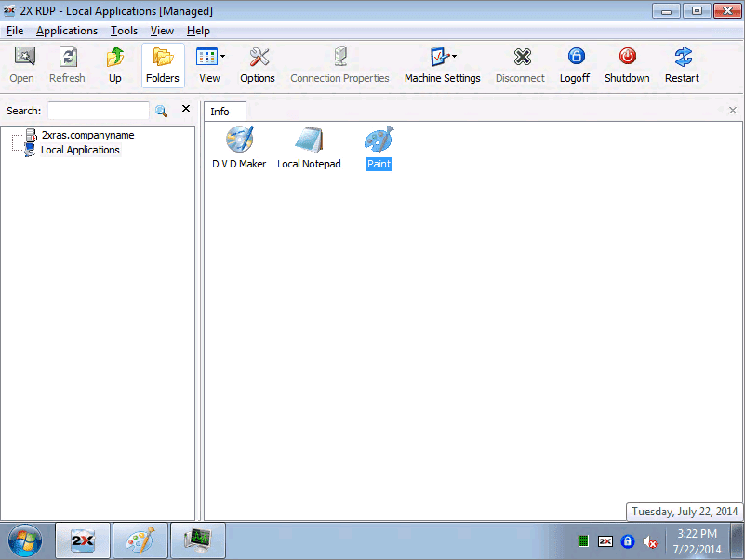Screen dimensions: 745x560
Task: Open the Windows Start menu
Action: click(25, 540)
